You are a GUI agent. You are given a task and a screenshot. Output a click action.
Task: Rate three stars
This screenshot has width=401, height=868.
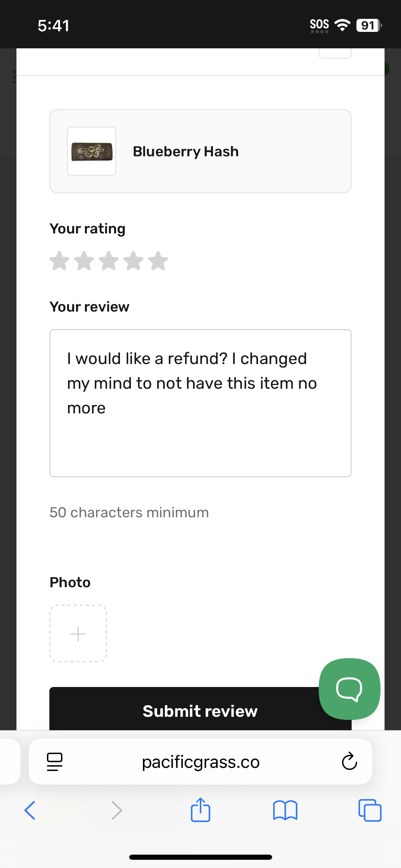pos(109,261)
